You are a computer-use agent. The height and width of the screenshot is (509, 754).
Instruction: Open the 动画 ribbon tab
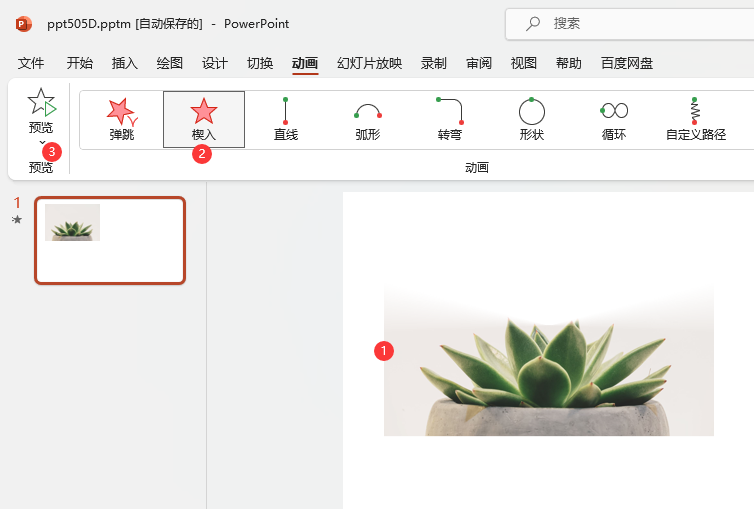pyautogui.click(x=305, y=63)
